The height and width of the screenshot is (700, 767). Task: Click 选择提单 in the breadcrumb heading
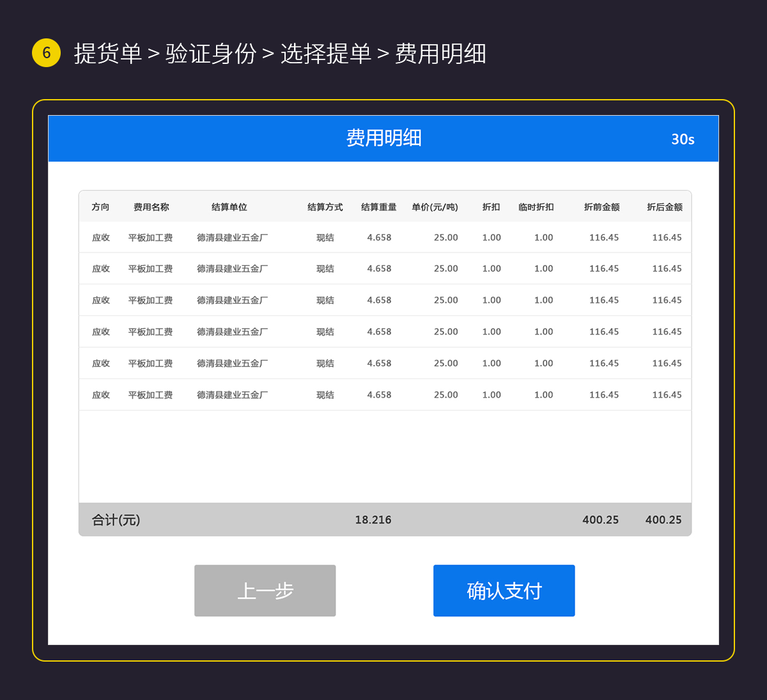(325, 54)
